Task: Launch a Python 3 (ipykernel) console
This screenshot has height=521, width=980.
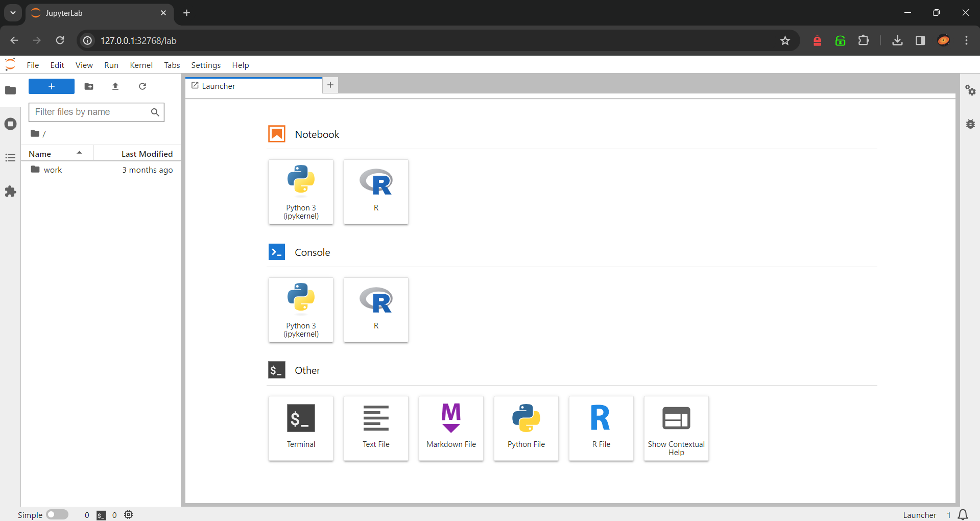Action: point(301,310)
